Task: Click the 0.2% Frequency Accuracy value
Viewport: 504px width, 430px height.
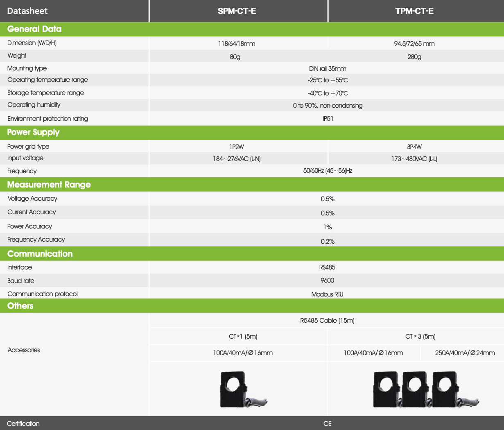Action: click(x=328, y=242)
